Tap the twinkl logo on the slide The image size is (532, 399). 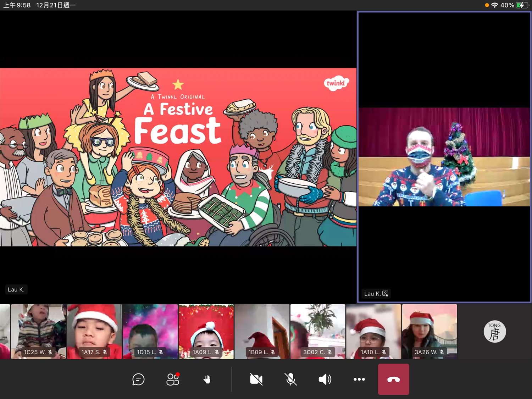[x=336, y=83]
